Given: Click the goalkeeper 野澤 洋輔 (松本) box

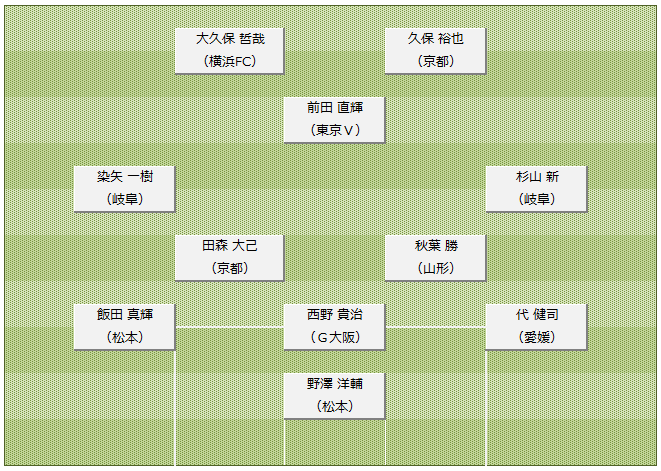Looking at the screenshot, I should tap(334, 396).
